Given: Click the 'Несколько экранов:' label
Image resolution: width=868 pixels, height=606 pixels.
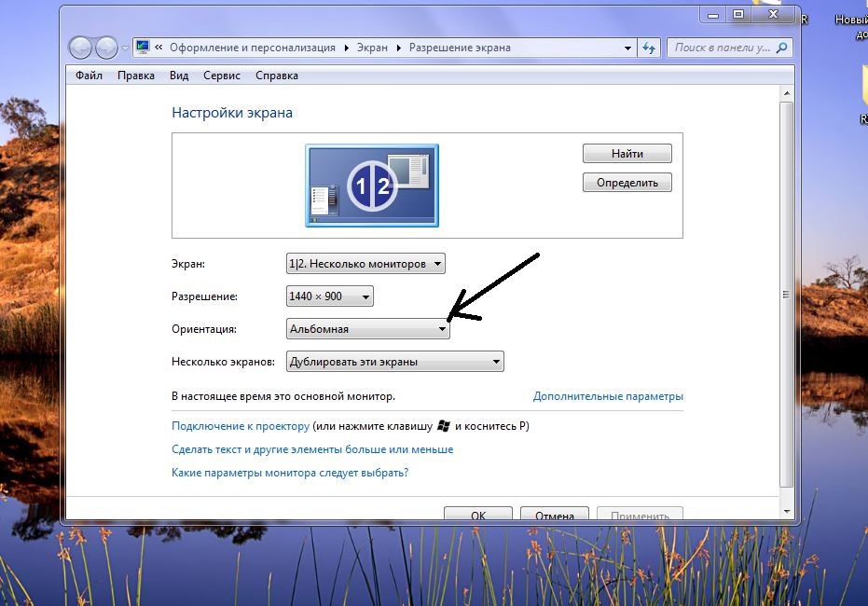Looking at the screenshot, I should coord(223,362).
